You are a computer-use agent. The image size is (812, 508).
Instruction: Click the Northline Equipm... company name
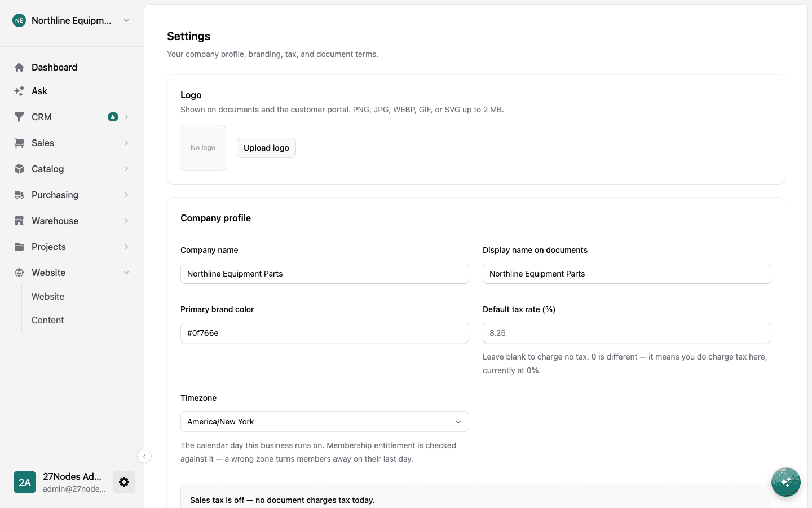[72, 20]
